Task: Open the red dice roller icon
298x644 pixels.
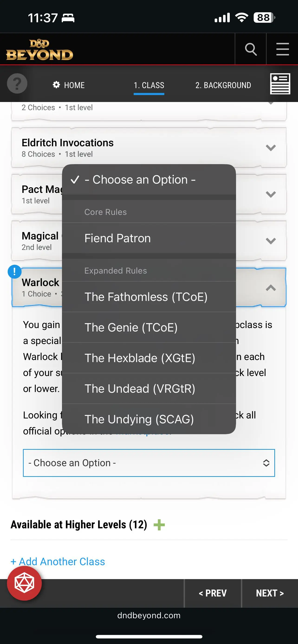Action: [24, 583]
